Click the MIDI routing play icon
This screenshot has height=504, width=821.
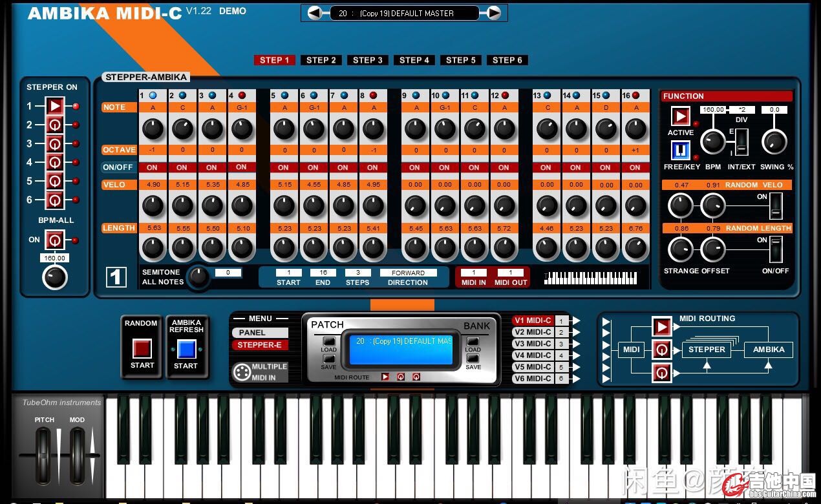pos(661,327)
